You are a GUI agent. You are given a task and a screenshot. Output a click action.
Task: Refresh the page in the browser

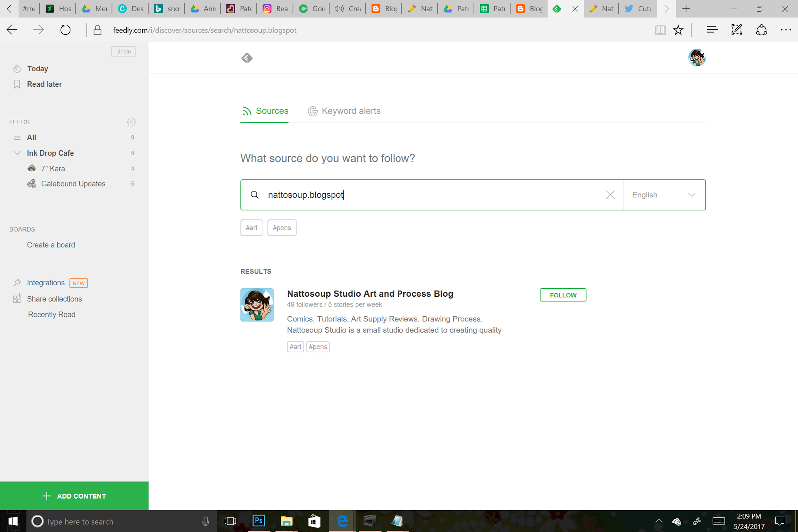click(x=65, y=30)
